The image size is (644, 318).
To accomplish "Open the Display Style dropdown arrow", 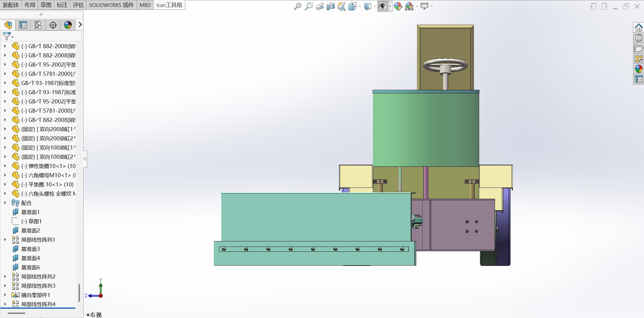I will 375,6.
